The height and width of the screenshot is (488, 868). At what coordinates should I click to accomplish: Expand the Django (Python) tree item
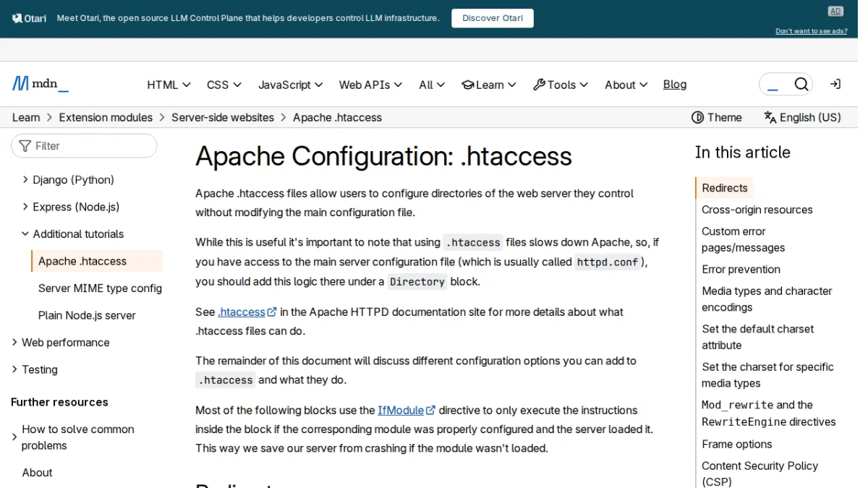25,179
